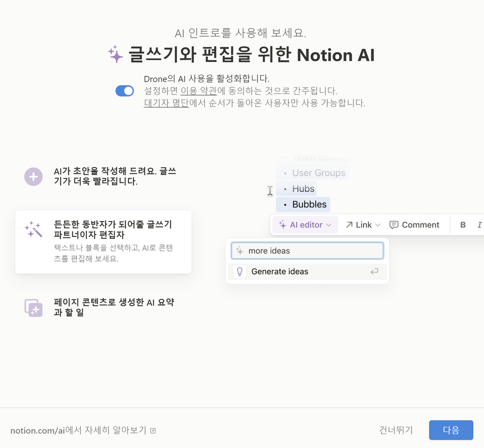
Task: Click the Bold formatting icon
Action: 462,225
